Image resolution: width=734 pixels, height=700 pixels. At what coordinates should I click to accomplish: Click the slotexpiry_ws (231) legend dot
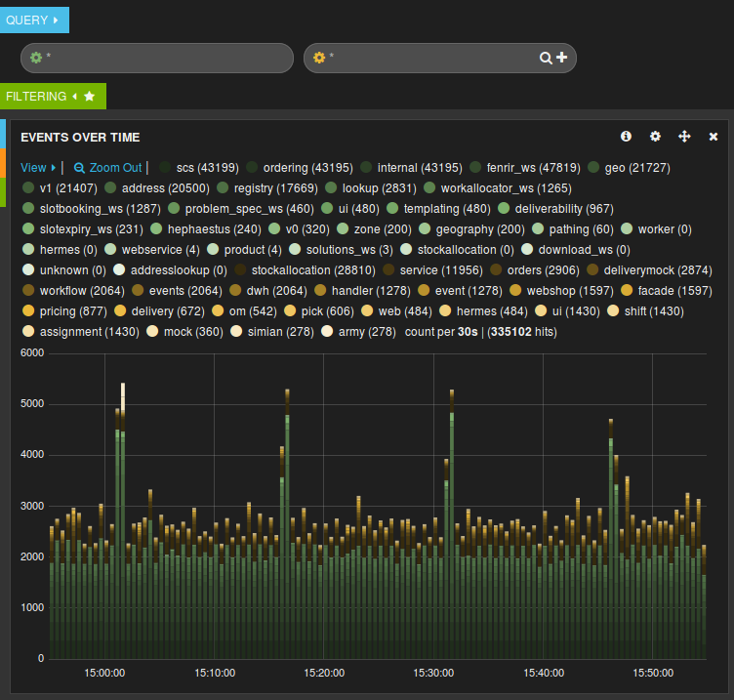(x=28, y=228)
